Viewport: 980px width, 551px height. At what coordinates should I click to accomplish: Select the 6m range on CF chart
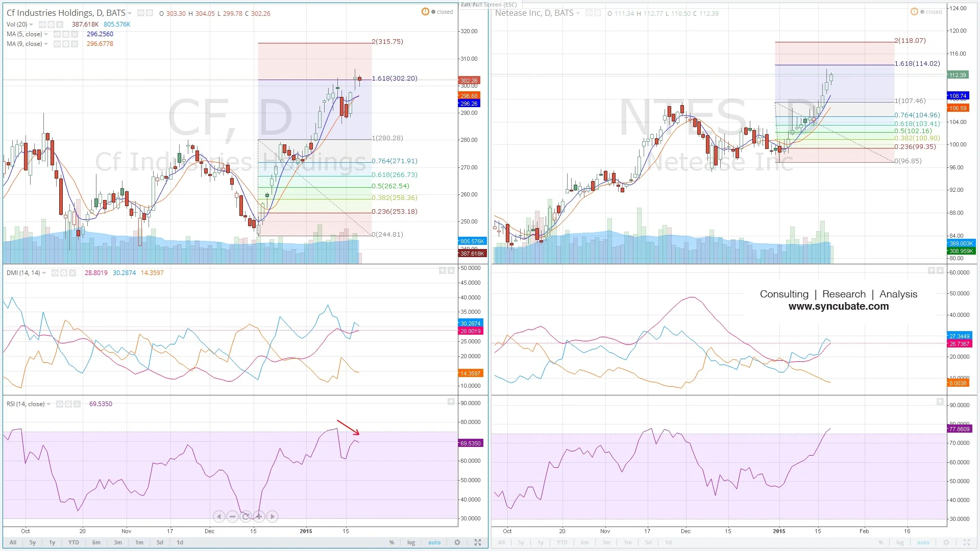tap(96, 542)
